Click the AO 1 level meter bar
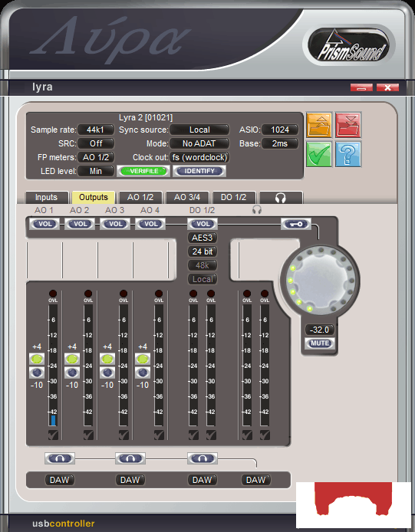The height and width of the screenshot is (532, 415). click(53, 366)
